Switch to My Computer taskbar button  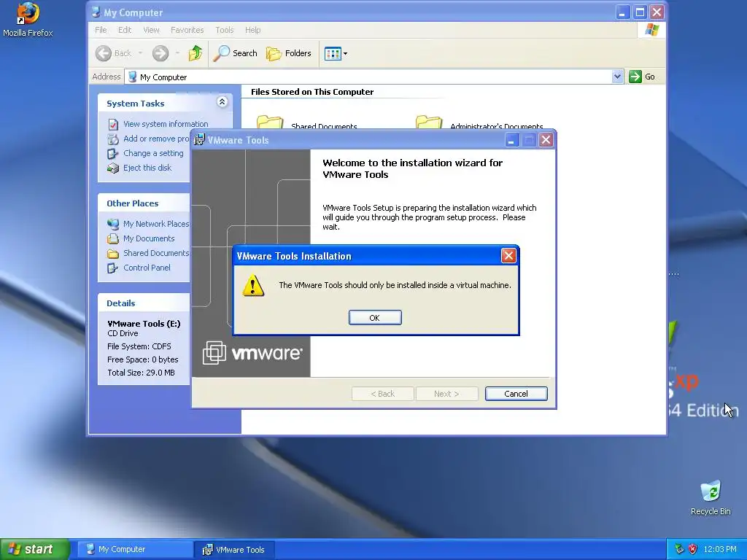click(x=135, y=550)
